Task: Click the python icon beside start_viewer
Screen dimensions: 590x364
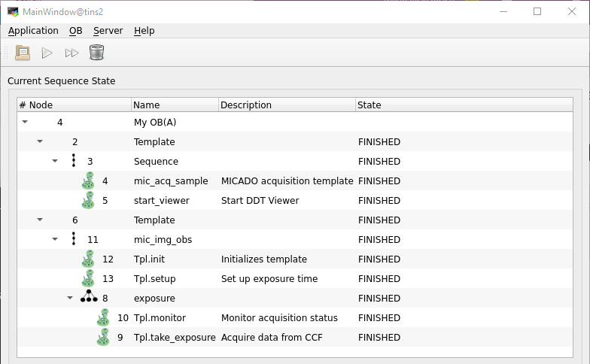Action: pyautogui.click(x=89, y=200)
